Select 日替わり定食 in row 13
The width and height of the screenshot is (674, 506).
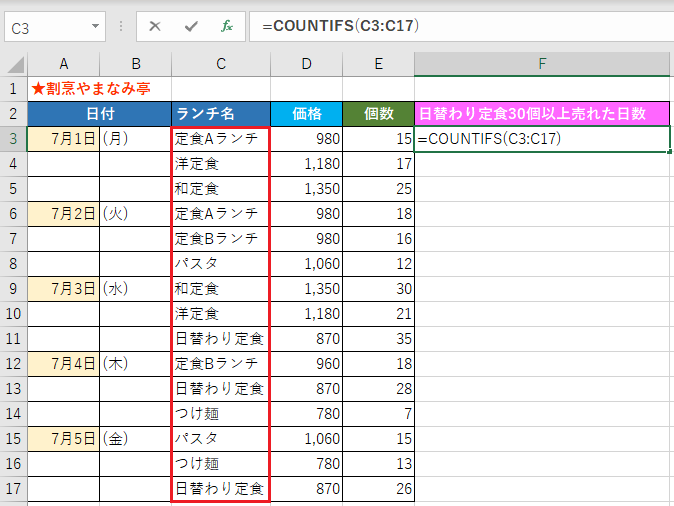tap(221, 389)
